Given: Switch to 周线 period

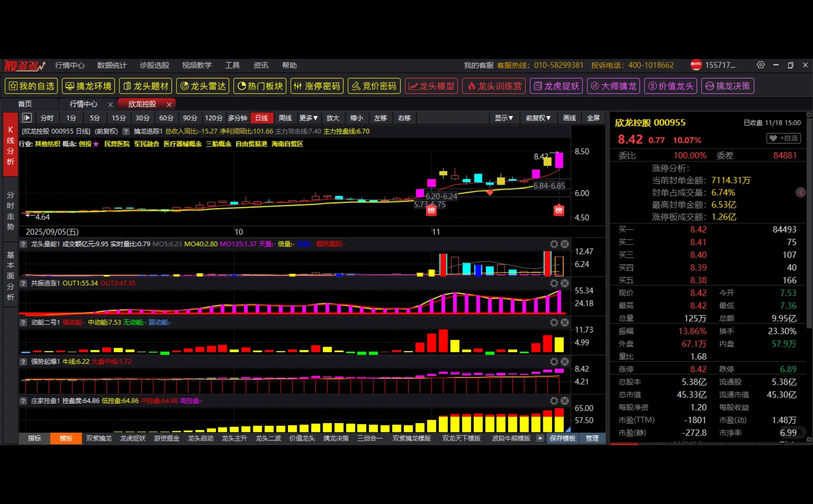Looking at the screenshot, I should pyautogui.click(x=285, y=118).
